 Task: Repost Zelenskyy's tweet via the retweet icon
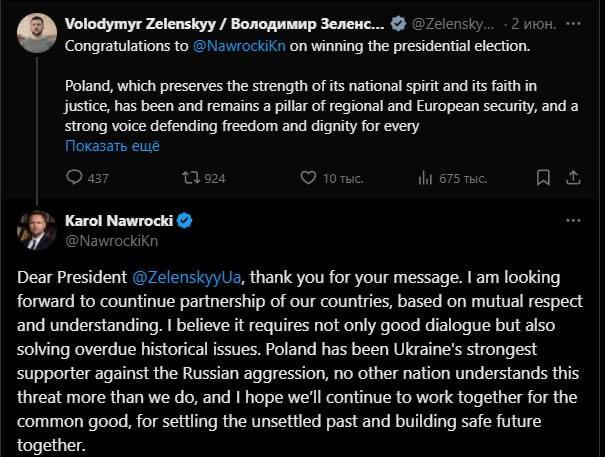[191, 178]
